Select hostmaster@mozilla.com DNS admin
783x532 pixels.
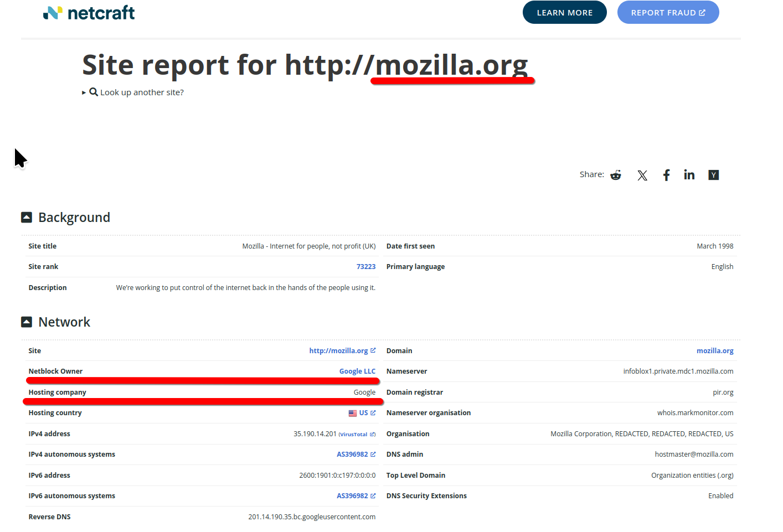[x=694, y=454]
